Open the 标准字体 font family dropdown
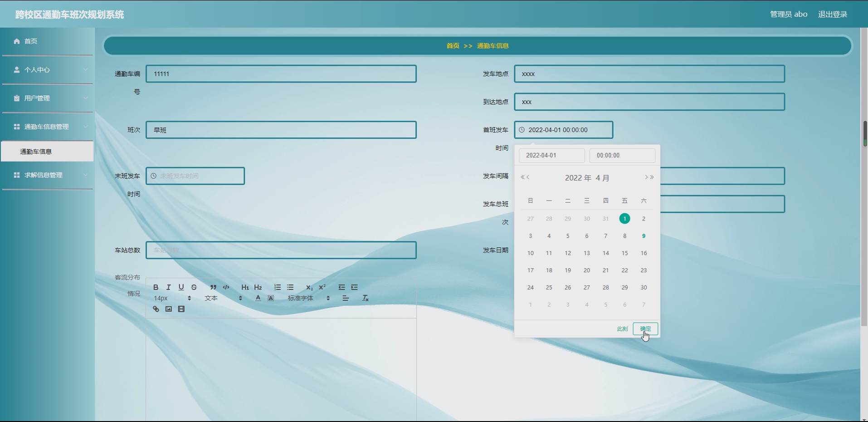This screenshot has width=868, height=422. (308, 298)
